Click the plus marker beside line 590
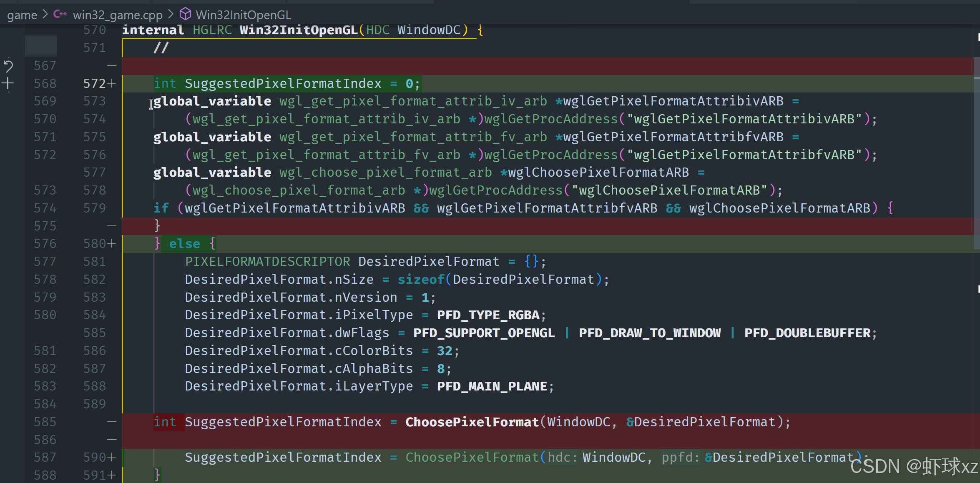Viewport: 980px width, 483px height. click(x=111, y=458)
